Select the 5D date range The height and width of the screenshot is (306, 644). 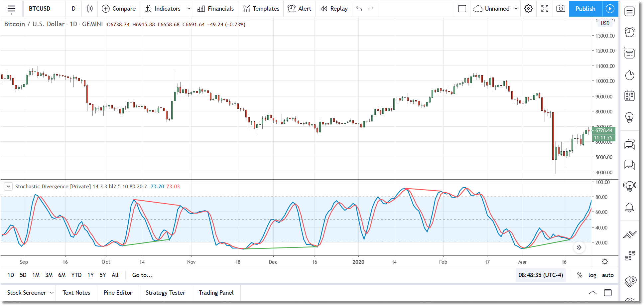click(x=23, y=275)
